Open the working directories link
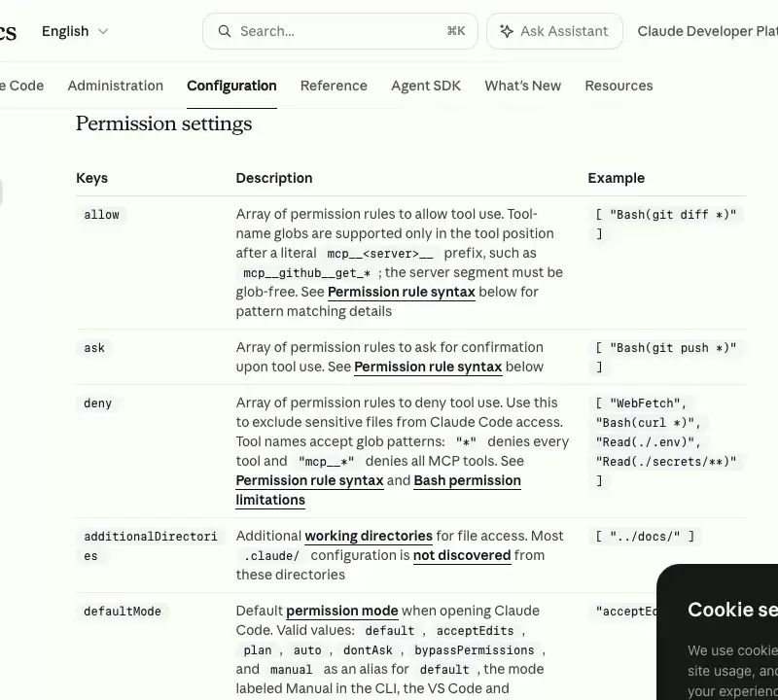Viewport: 778px width, 700px height. pos(369,536)
